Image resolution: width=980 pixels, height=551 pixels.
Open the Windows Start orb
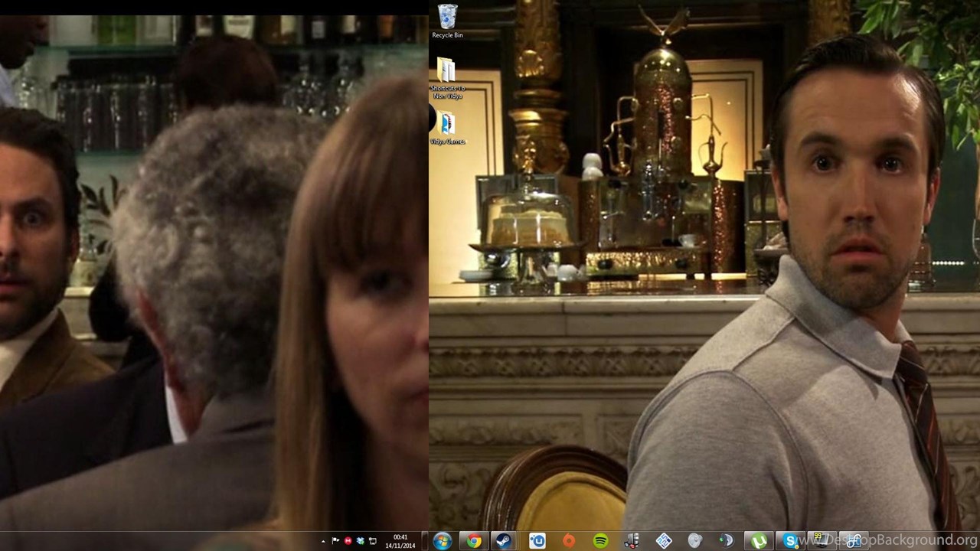(x=442, y=541)
